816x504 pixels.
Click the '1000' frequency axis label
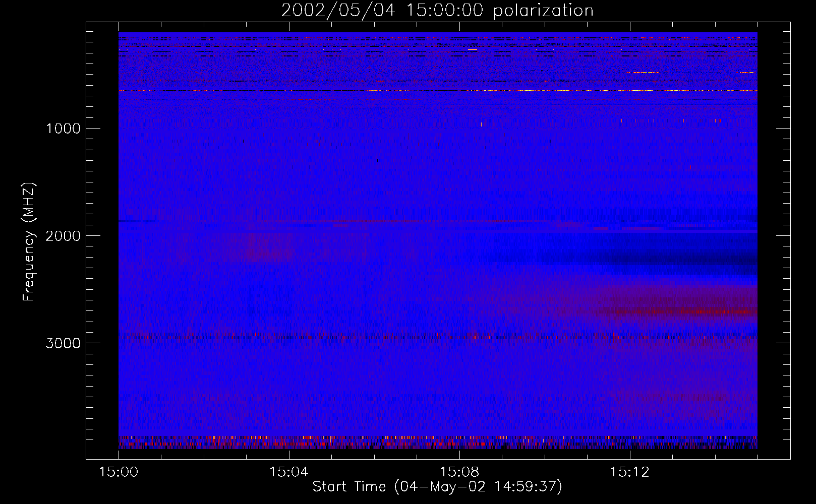click(x=63, y=129)
